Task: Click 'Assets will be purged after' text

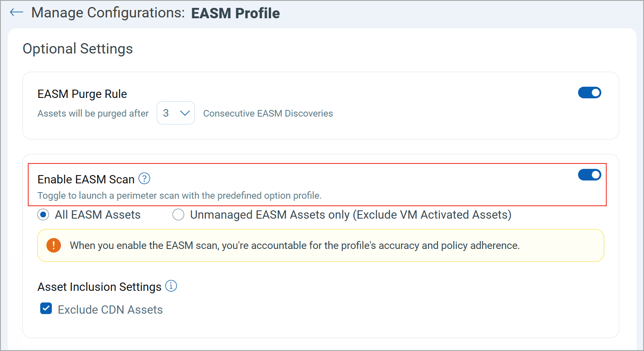Action: click(x=93, y=113)
